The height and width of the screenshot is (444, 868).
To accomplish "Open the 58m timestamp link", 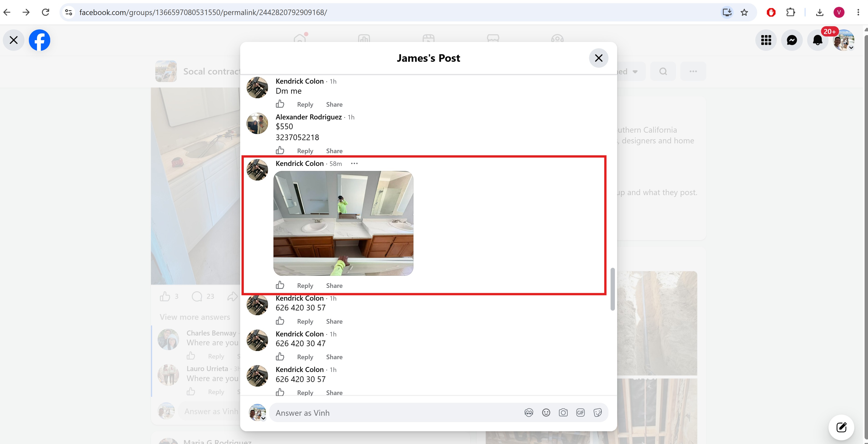I will pos(336,164).
